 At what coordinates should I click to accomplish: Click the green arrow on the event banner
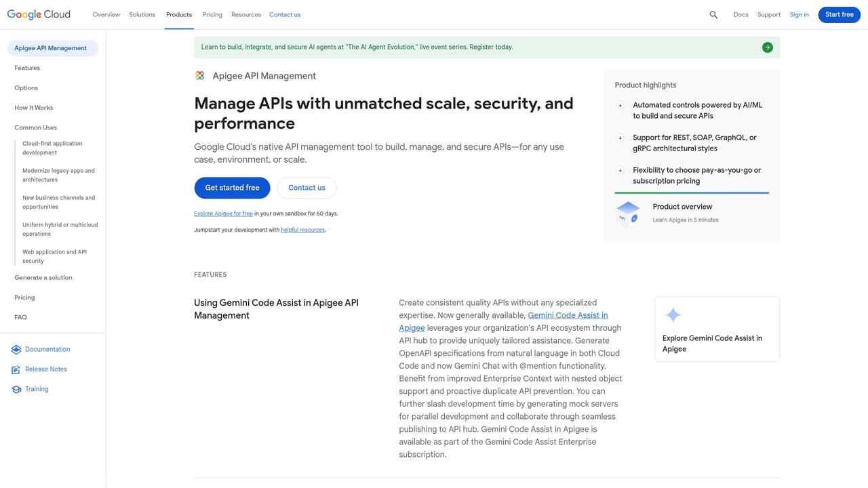tap(767, 47)
